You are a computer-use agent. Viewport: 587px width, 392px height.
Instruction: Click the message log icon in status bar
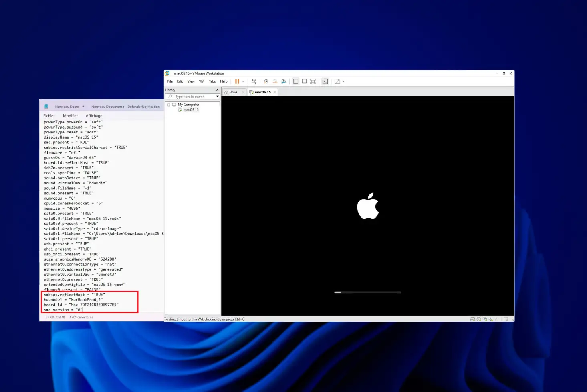pos(506,319)
